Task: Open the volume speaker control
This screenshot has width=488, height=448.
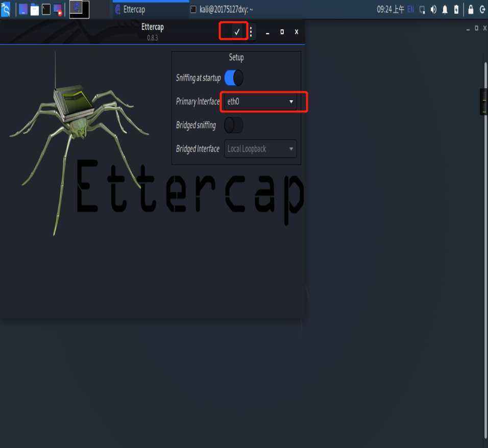Action: pos(433,10)
